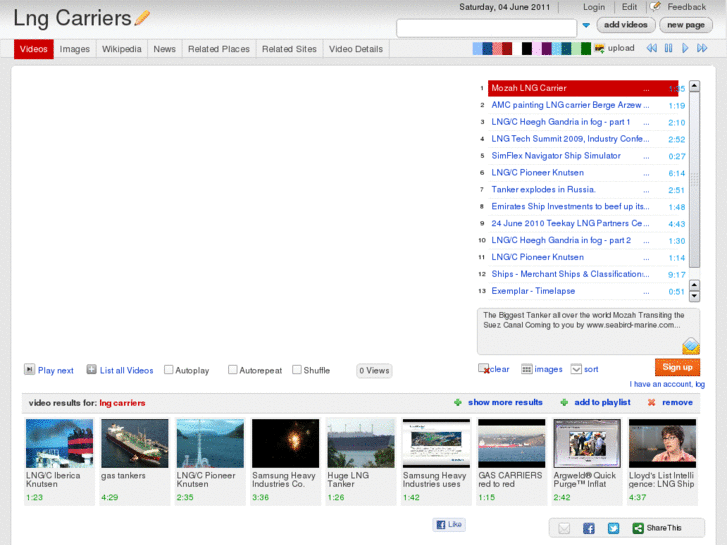Select the purple color swatch
Screen dimensions: 727x545
tap(546, 48)
